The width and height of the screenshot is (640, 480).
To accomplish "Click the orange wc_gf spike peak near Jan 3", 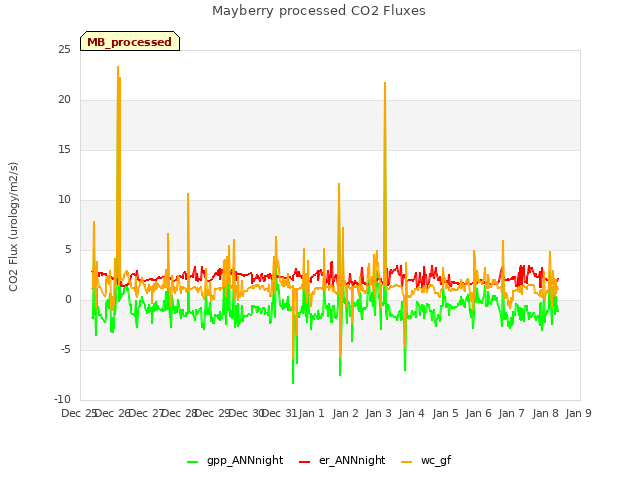I will coord(385,83).
